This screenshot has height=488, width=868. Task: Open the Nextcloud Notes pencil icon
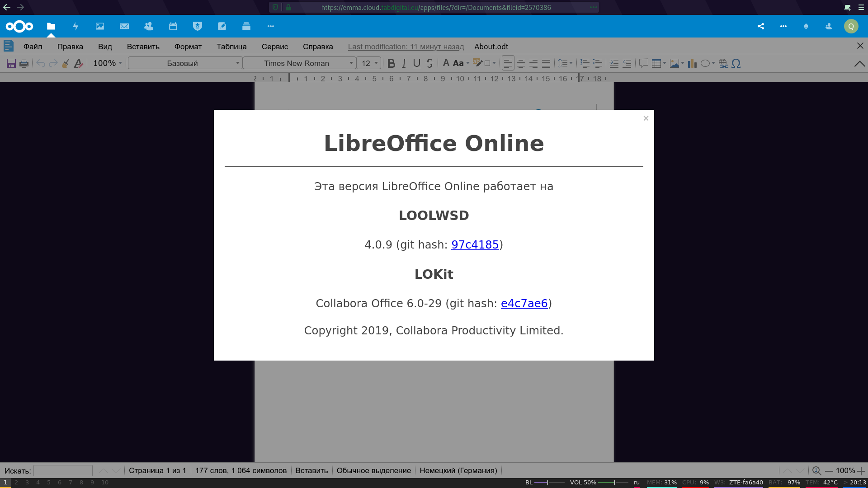coord(222,26)
